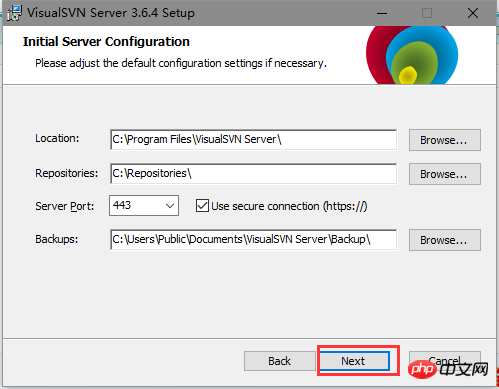The height and width of the screenshot is (389, 499).
Task: Click the 'Initial Server Configuration' heading
Action: click(106, 42)
